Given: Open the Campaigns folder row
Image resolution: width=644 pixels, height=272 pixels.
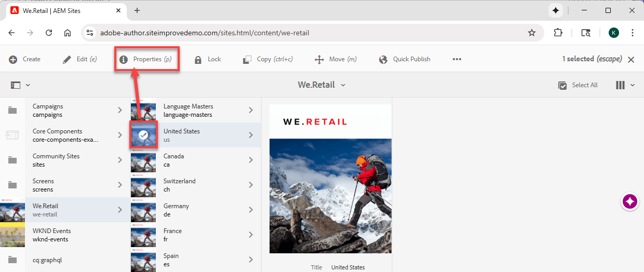Looking at the screenshot, I should 64,110.
